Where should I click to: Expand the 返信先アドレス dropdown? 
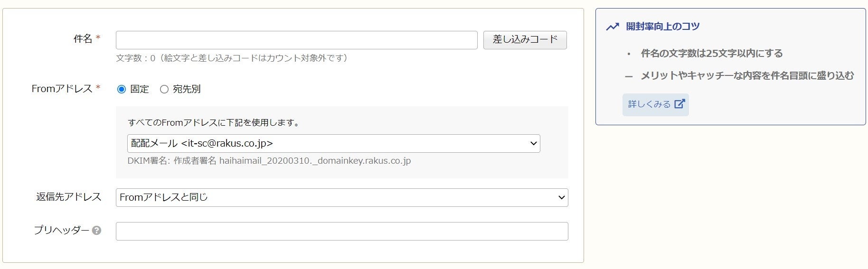[341, 197]
